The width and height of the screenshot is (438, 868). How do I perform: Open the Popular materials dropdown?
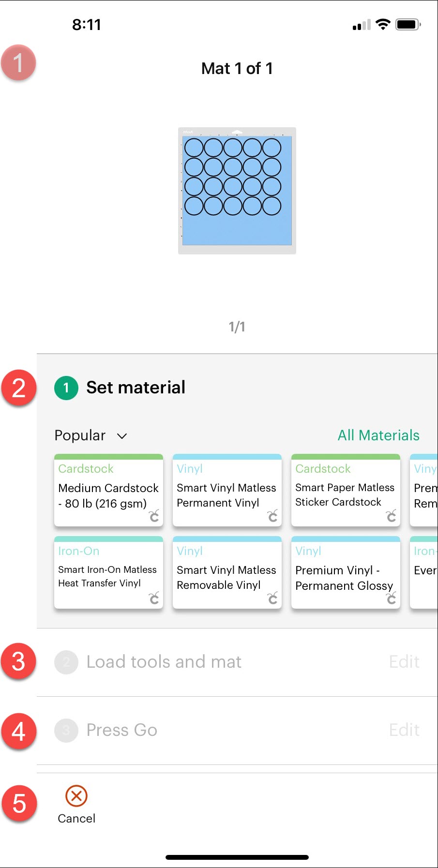tap(91, 435)
